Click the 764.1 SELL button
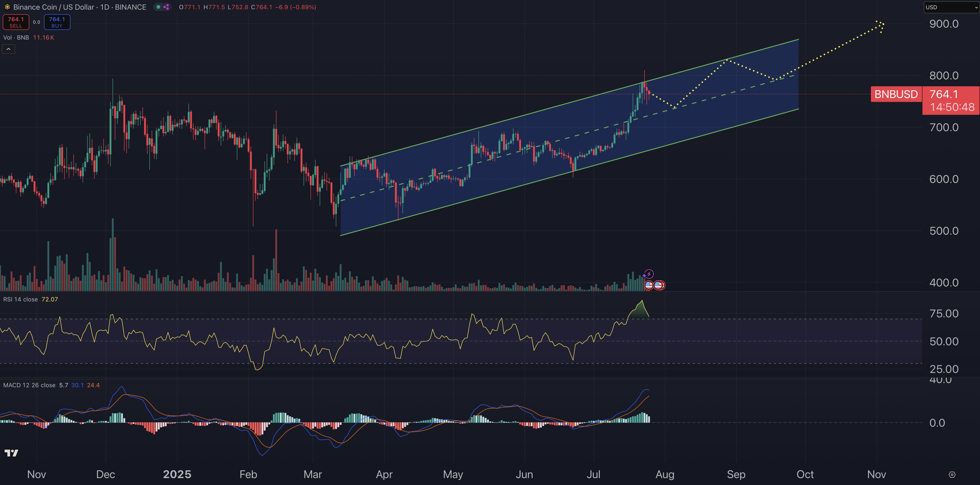Image resolution: width=980 pixels, height=485 pixels. coord(16,22)
